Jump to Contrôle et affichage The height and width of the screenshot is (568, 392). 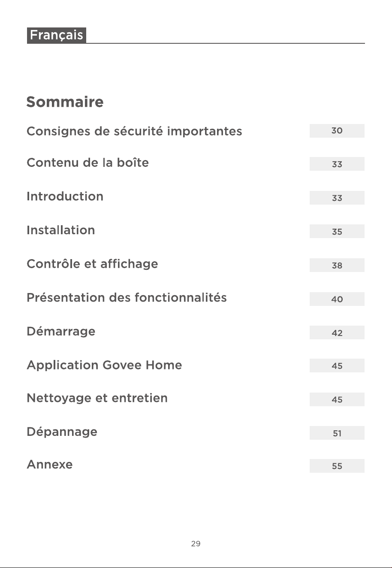92,264
